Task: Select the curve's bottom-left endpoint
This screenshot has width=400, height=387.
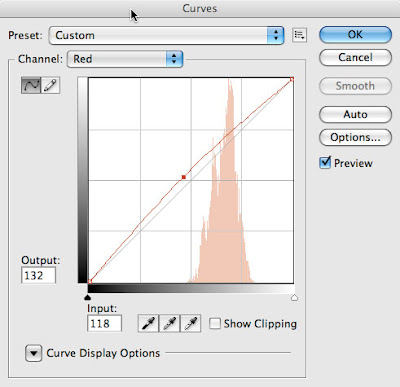Action: point(89,282)
